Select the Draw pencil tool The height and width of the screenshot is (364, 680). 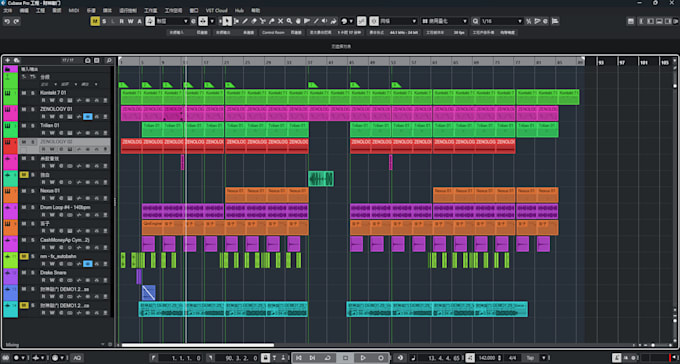pos(245,21)
